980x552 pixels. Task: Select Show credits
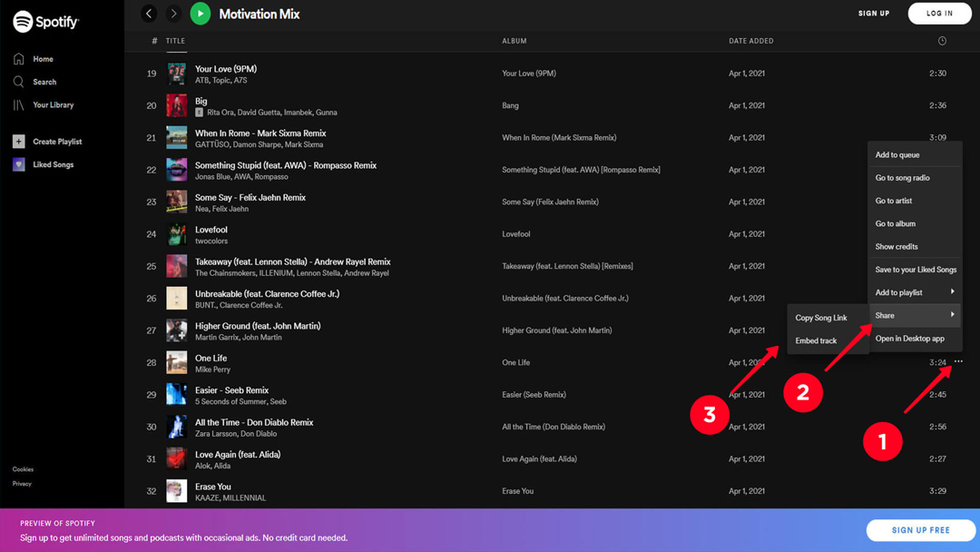pyautogui.click(x=915, y=247)
